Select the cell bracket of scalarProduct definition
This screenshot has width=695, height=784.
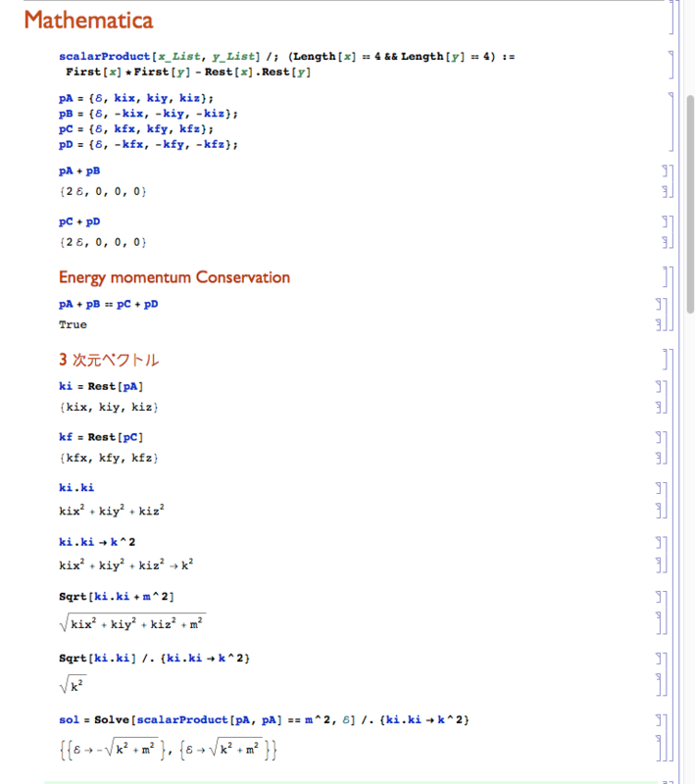(671, 65)
